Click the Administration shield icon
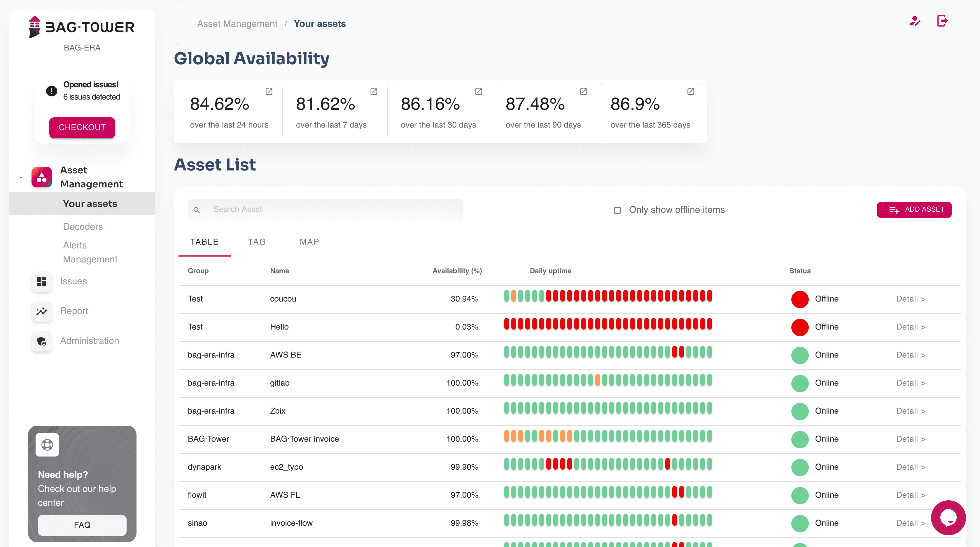Screen dimensions: 980x547 [x=41, y=341]
